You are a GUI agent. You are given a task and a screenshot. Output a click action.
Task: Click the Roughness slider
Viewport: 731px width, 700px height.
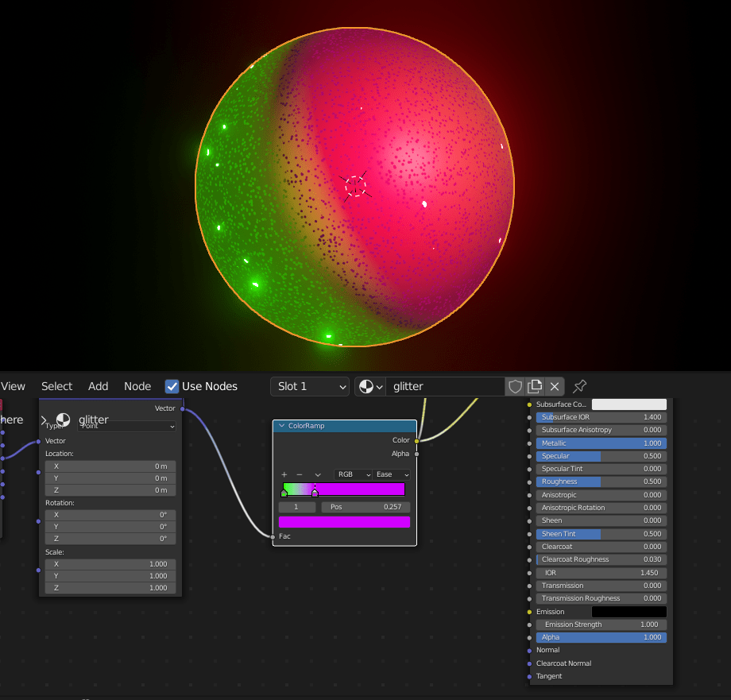tap(601, 481)
